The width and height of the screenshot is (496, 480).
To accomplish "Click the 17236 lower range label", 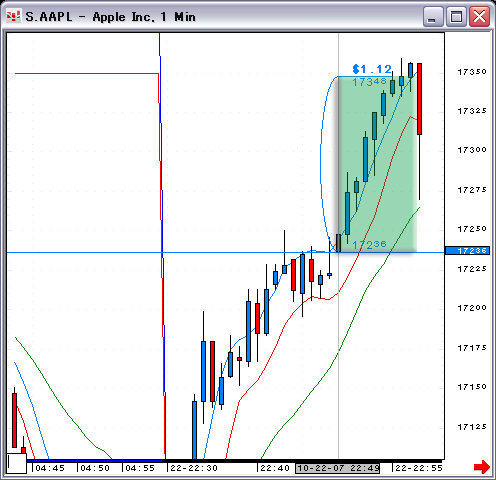I will [x=369, y=245].
